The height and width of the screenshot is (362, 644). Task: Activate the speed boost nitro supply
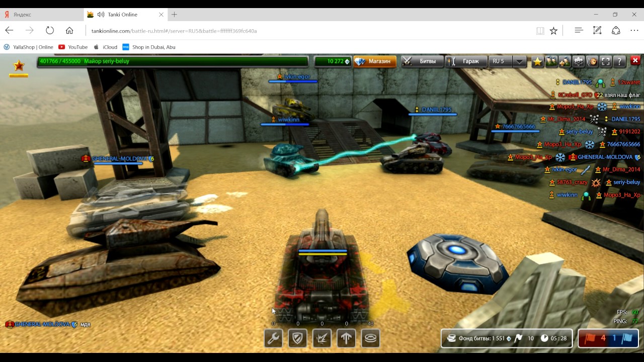pos(346,338)
